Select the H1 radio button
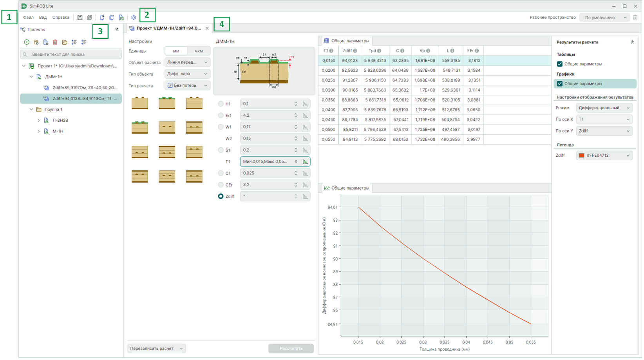This screenshot has width=644, height=360. point(221,104)
